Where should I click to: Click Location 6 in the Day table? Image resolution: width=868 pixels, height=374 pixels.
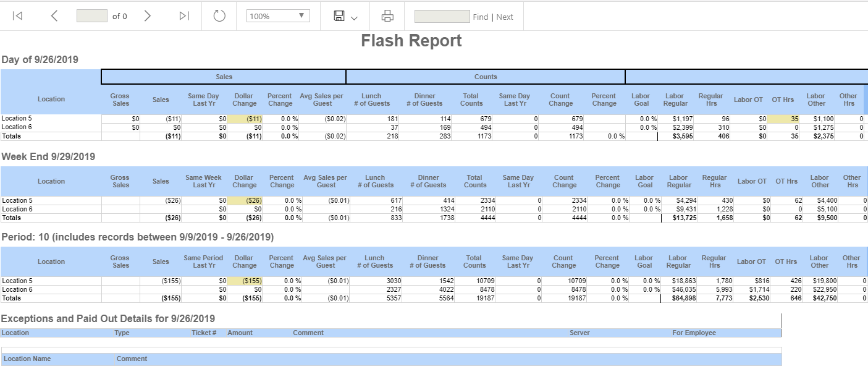click(17, 127)
